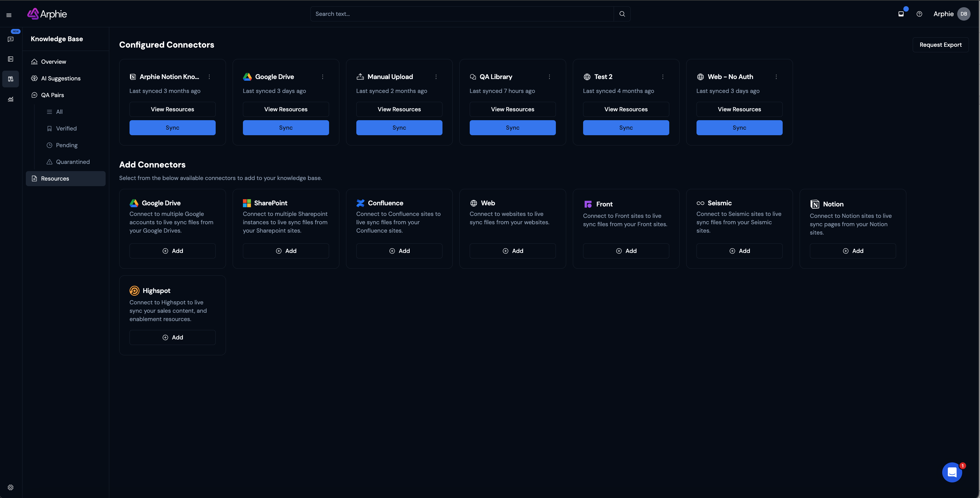Focus the Search text input field
Viewport: 980px width, 498px height.
coord(462,14)
